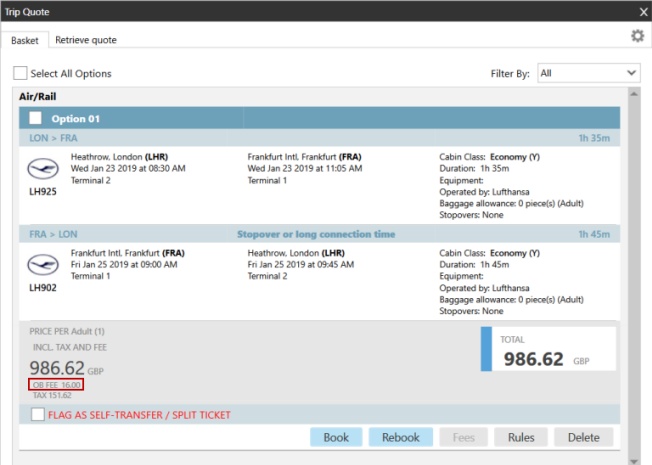This screenshot has height=465, width=652.
Task: Tick the Select All Options checkbox
Action: (21, 73)
